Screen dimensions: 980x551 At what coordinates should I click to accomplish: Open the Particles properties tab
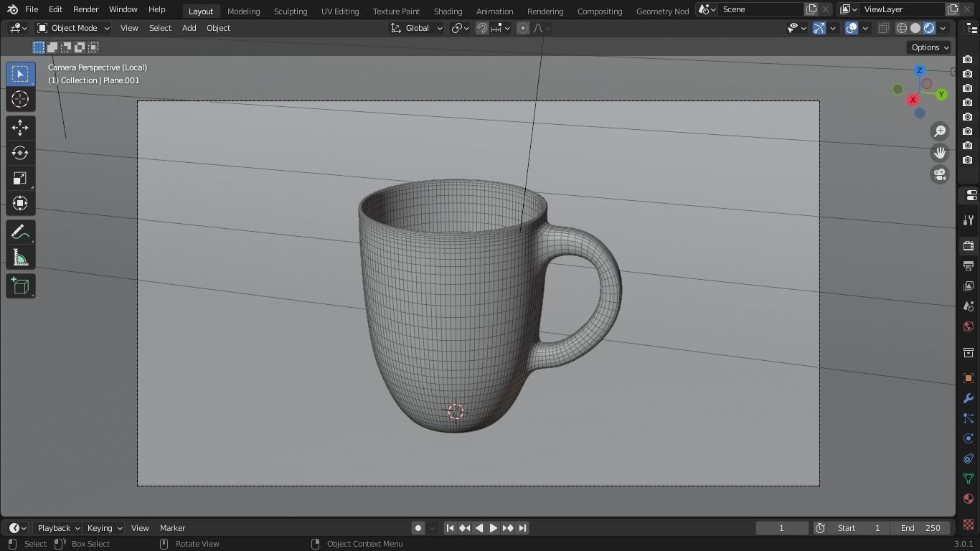(x=969, y=418)
